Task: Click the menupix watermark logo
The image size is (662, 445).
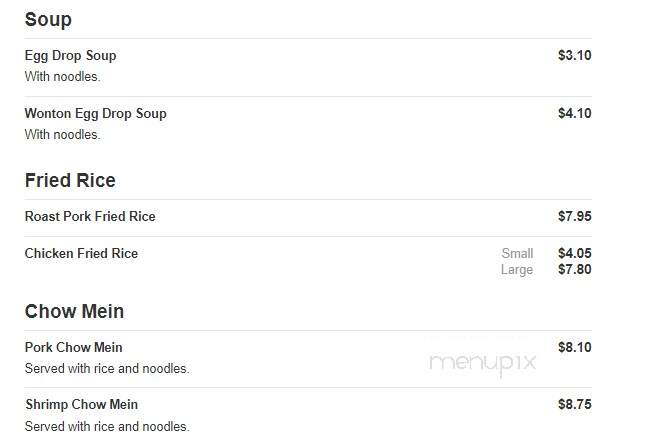Action: point(483,364)
